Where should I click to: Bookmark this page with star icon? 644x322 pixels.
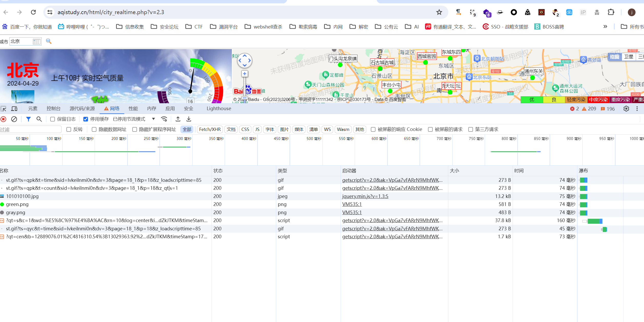(439, 12)
